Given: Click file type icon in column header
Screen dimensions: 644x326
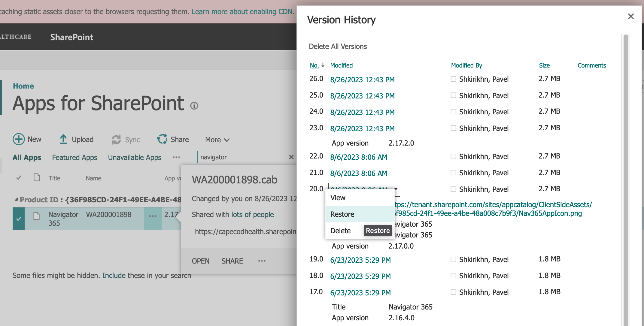Looking at the screenshot, I should 37,177.
